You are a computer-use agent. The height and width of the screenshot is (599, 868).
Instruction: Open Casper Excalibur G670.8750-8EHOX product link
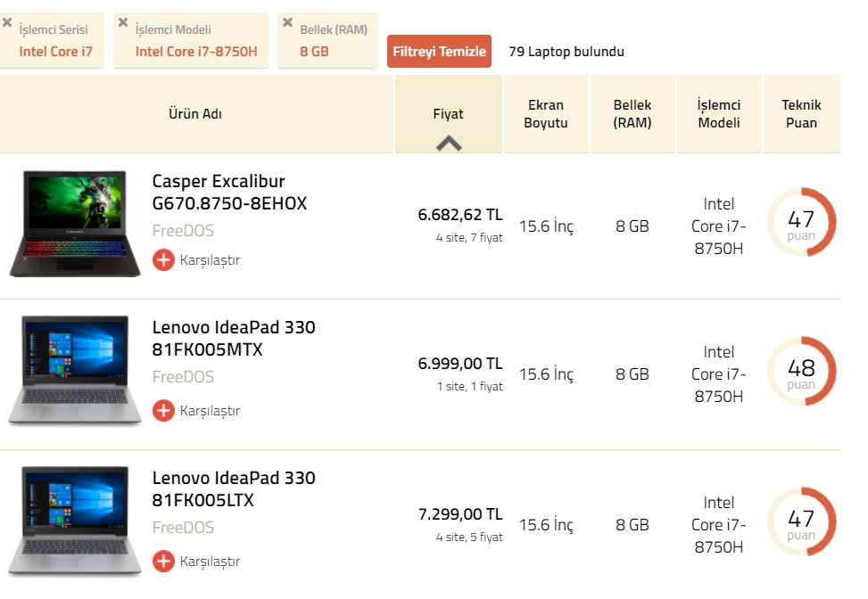tap(229, 192)
